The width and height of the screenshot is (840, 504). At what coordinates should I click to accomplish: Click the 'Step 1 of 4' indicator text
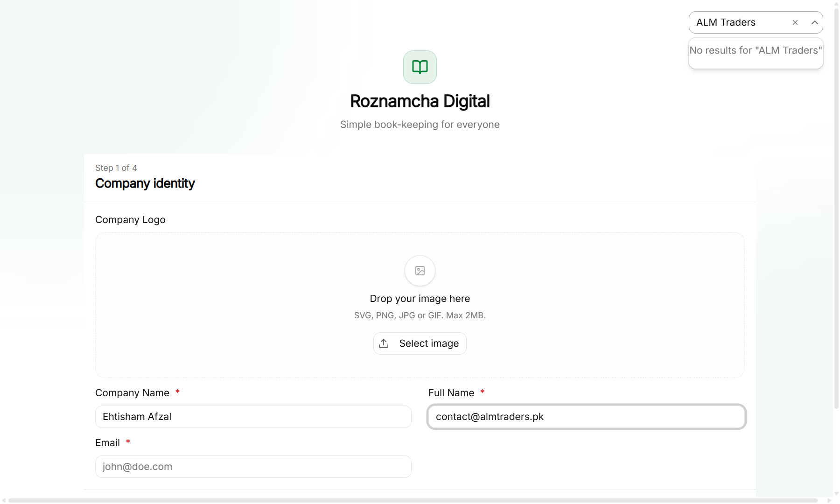116,168
